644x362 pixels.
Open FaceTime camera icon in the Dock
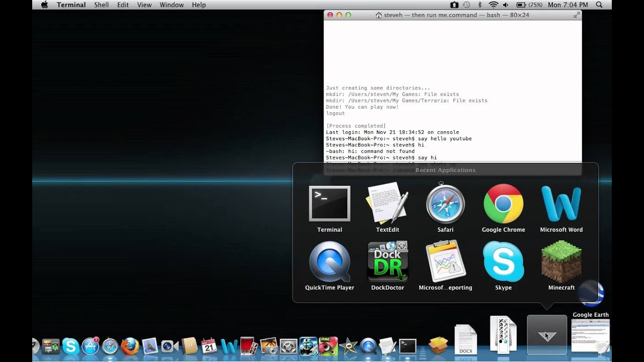(170, 346)
